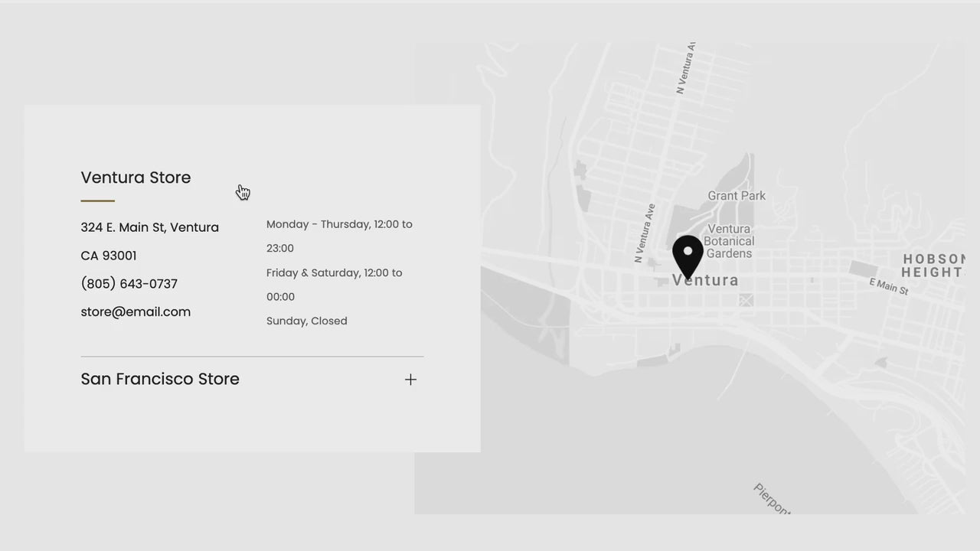This screenshot has height=551, width=980.
Task: Expand San Francisco Store with the plus icon
Action: [410, 380]
